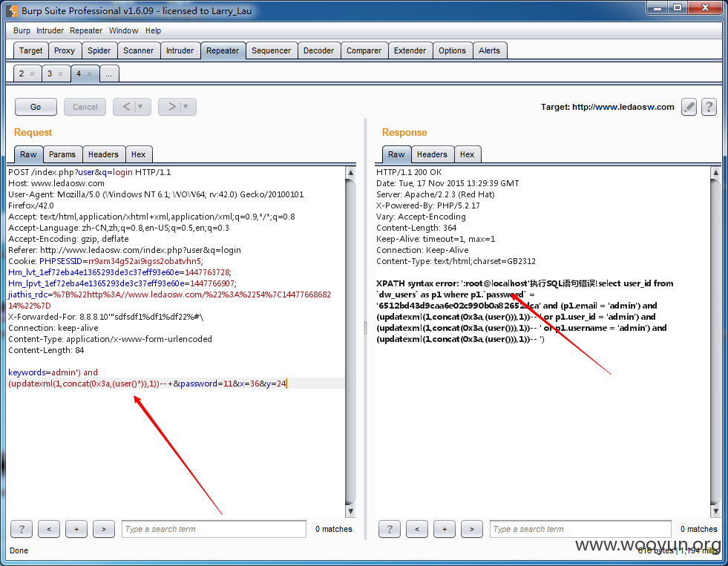Image resolution: width=728 pixels, height=566 pixels.
Task: Switch to the Alerts tool tab
Action: pos(489,50)
